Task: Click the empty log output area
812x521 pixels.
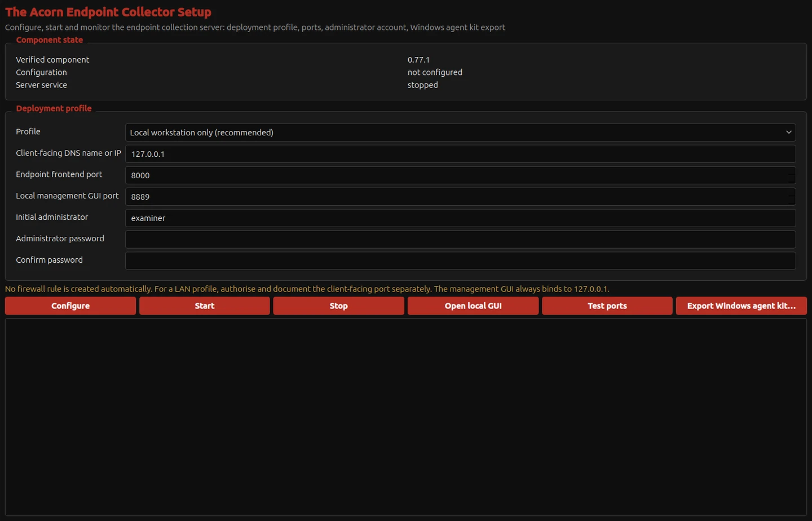Action: [406, 417]
